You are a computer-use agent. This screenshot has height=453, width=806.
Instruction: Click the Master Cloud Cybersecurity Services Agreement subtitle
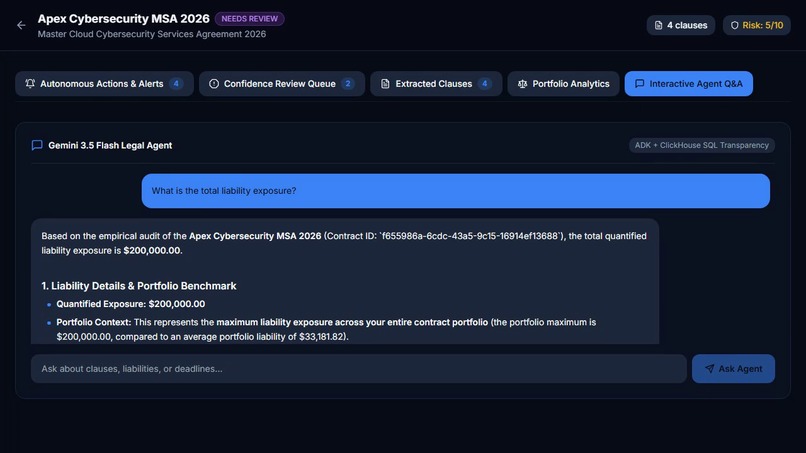pos(152,34)
